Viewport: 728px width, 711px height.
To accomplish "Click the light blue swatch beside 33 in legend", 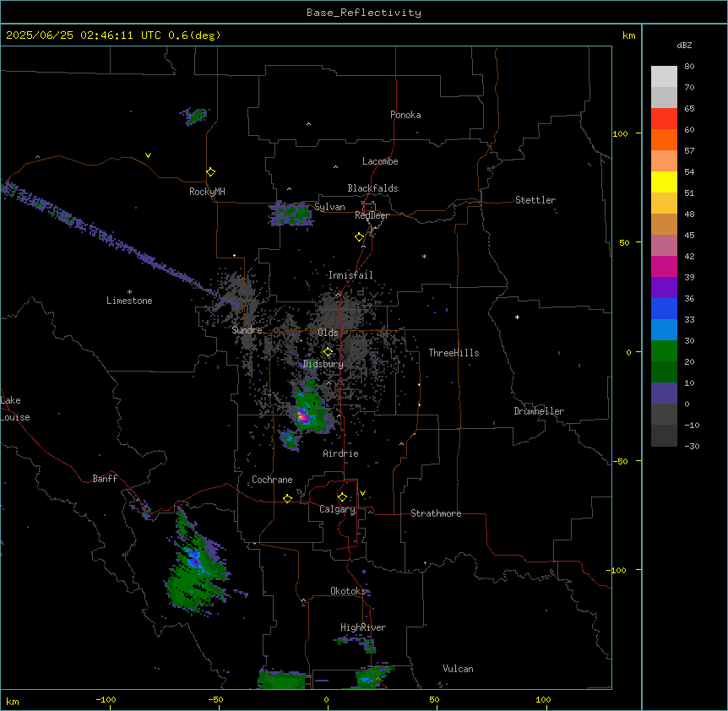I will point(664,329).
